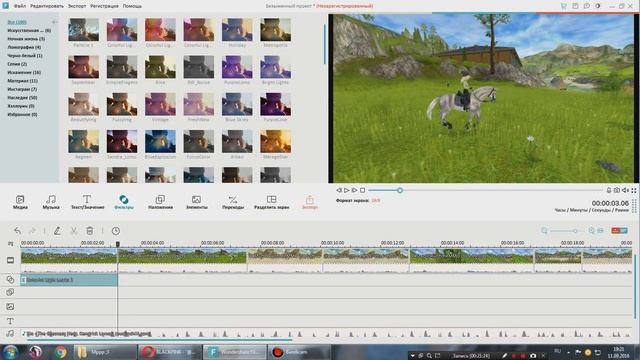Image resolution: width=640 pixels, height=360 pixels.
Task: Open the clock speed/duration tool
Action: pyautogui.click(x=116, y=231)
